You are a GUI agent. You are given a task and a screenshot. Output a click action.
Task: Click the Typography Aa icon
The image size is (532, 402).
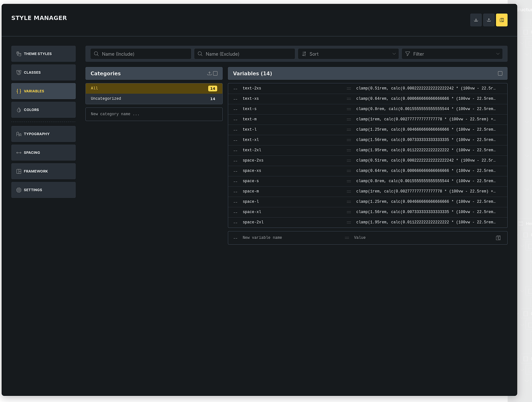click(x=19, y=133)
